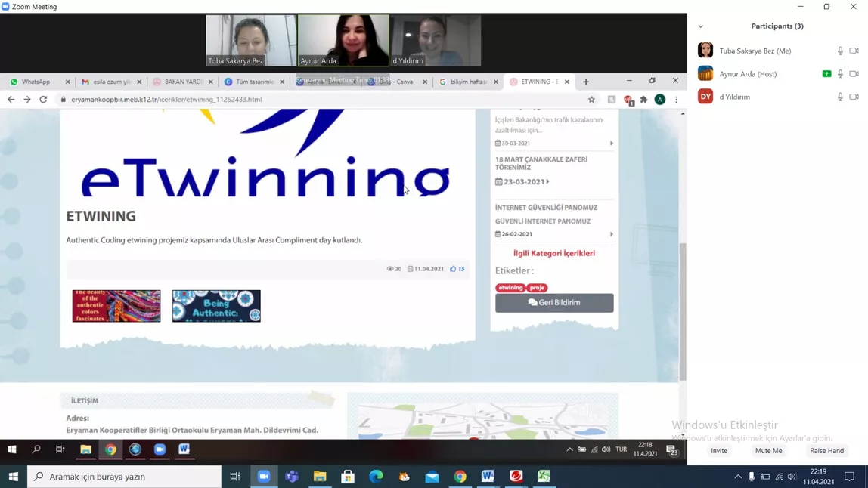
Task: Select Aynur Arda video thumbnail
Action: pos(343,40)
